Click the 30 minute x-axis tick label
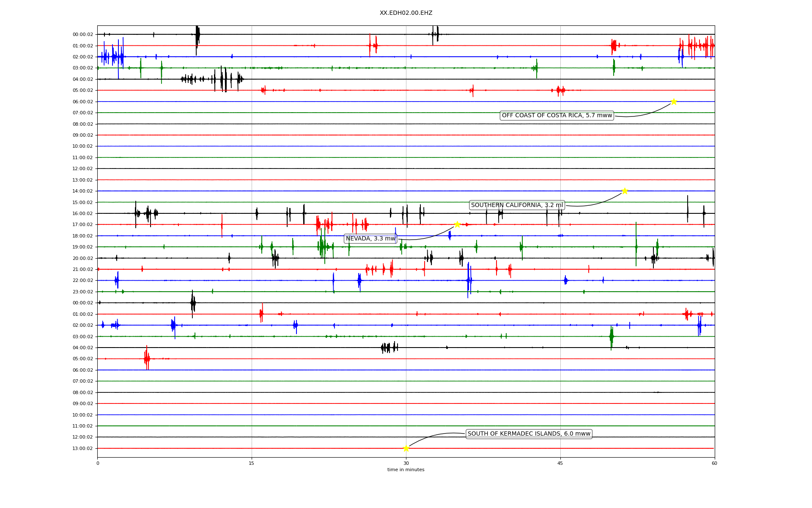Image resolution: width=812 pixels, height=508 pixels. click(406, 463)
